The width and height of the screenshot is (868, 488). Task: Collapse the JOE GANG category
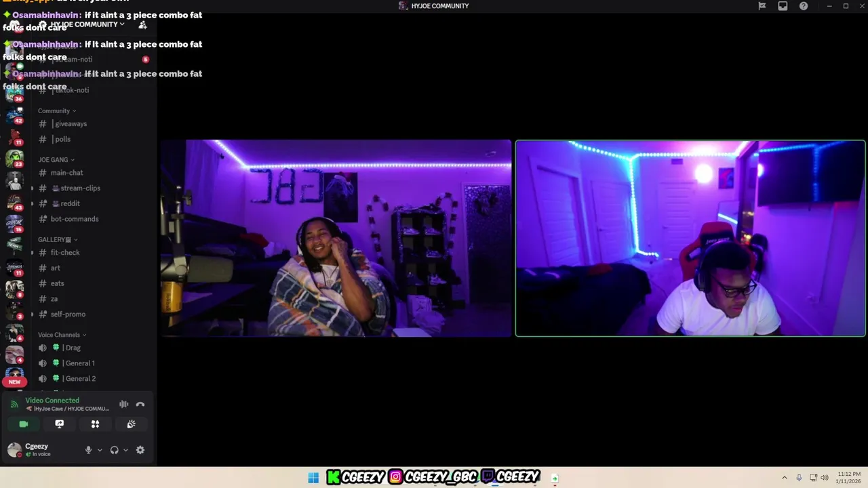tap(56, 160)
